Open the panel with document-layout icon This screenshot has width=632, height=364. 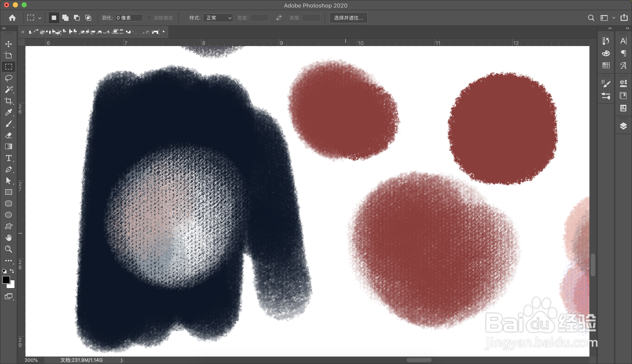[x=623, y=108]
